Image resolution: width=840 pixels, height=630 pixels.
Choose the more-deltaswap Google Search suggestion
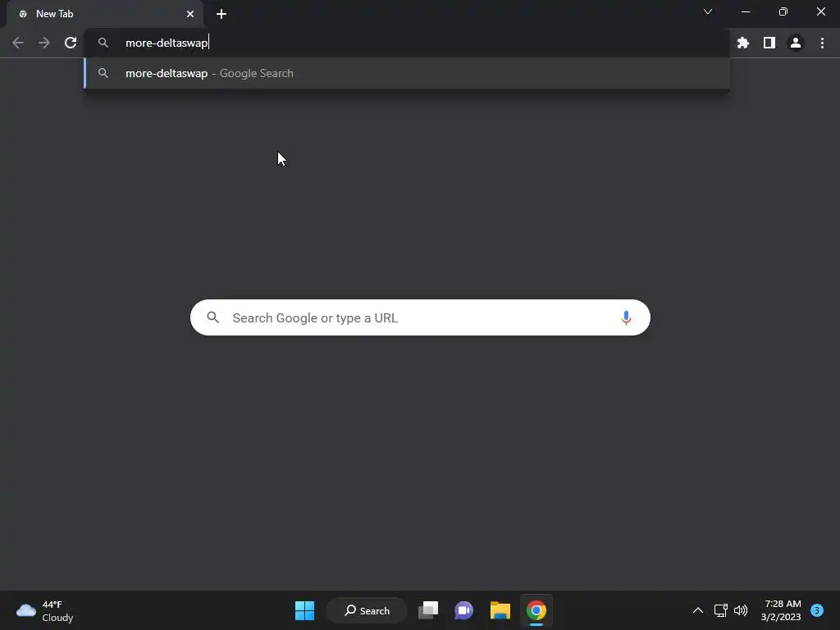pos(407,73)
